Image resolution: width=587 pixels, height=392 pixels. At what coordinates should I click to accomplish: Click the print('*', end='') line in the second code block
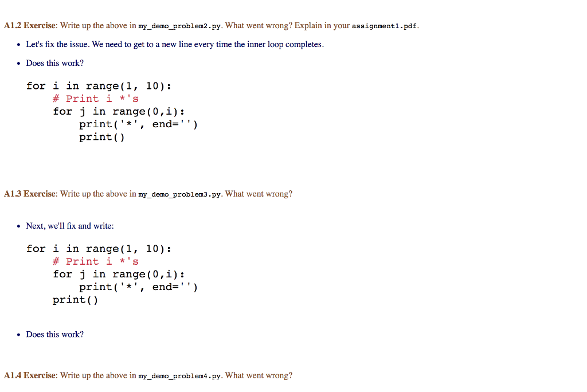point(138,287)
